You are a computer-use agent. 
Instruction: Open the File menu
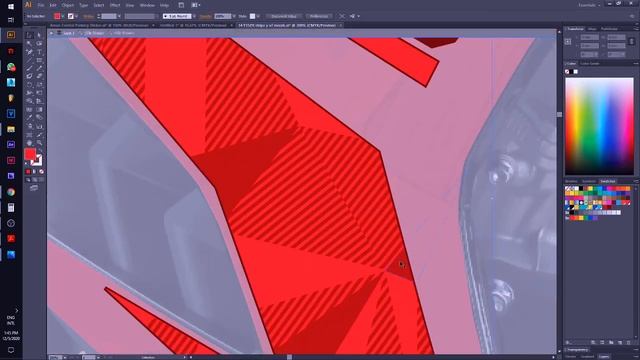(41, 5)
